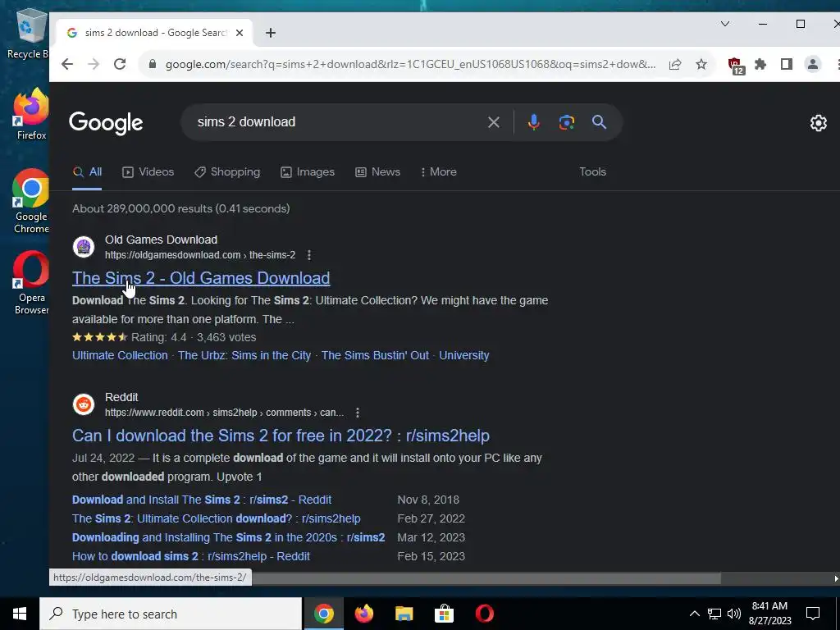Open File Explorer from the taskbar
840x630 pixels.
pos(404,614)
